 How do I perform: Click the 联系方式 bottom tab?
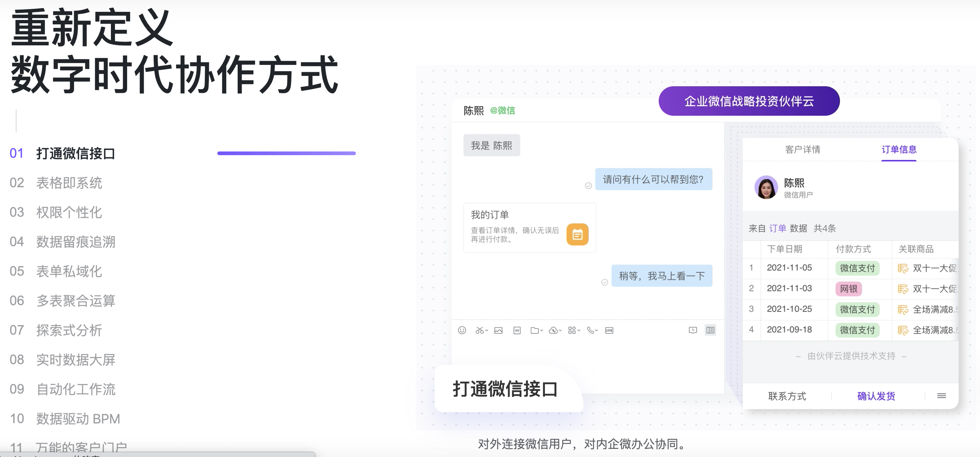(787, 396)
